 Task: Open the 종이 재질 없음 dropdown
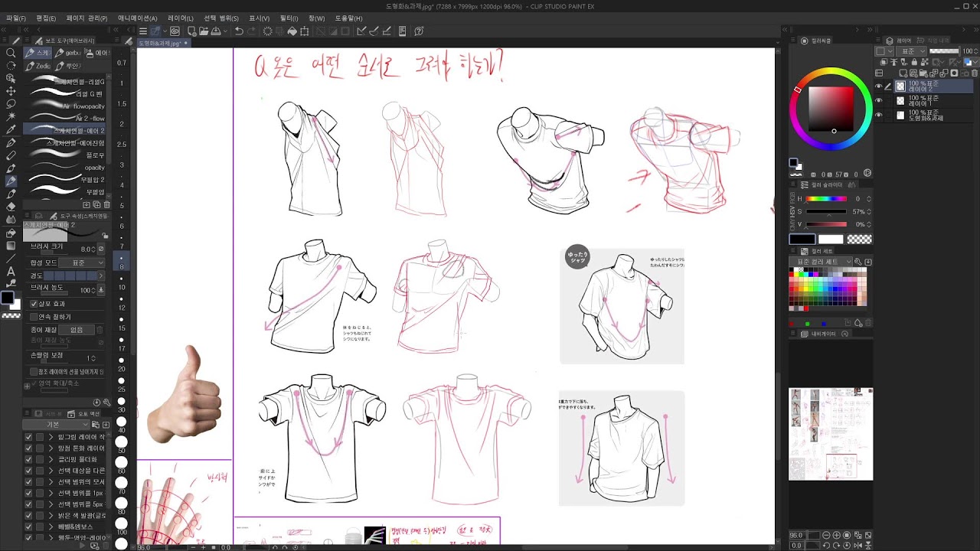76,330
